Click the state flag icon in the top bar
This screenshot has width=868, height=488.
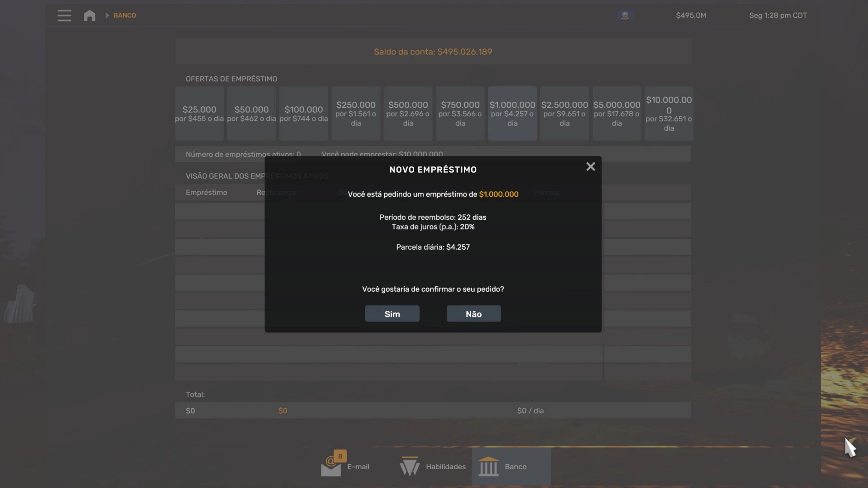(625, 16)
